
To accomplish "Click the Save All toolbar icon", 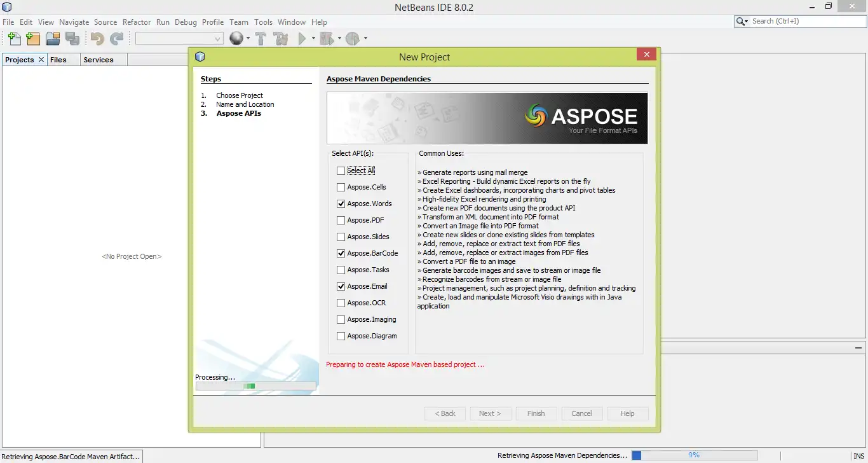I will tap(72, 39).
